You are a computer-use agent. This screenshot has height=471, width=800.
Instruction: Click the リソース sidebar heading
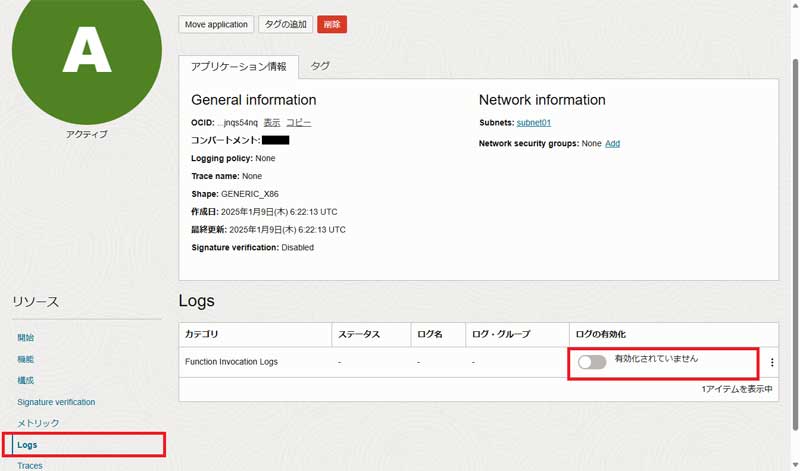36,302
